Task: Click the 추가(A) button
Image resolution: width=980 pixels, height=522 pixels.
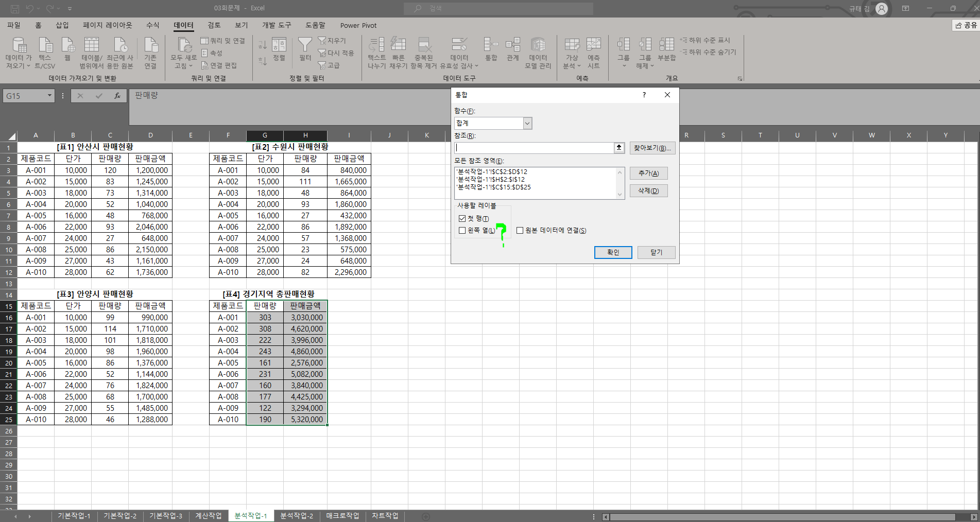Action: coord(648,173)
